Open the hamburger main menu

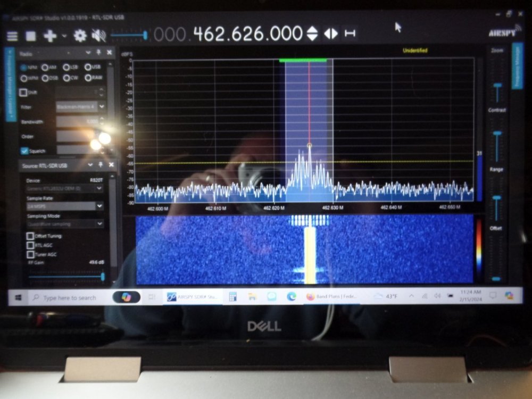coord(12,36)
